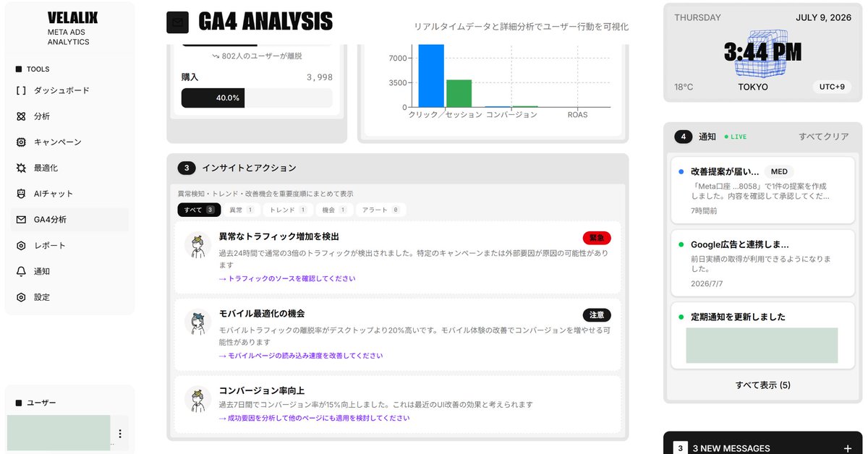Viewport: 868px width, 454px height.
Task: Select the トレンド filter tab
Action: [x=287, y=210]
